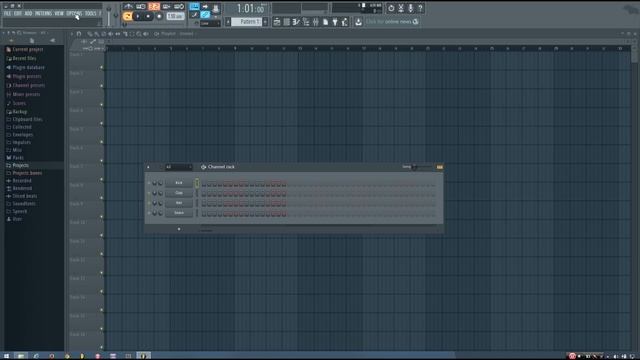Open the EDIT menu
The height and width of the screenshot is (360, 640).
[x=18, y=13]
